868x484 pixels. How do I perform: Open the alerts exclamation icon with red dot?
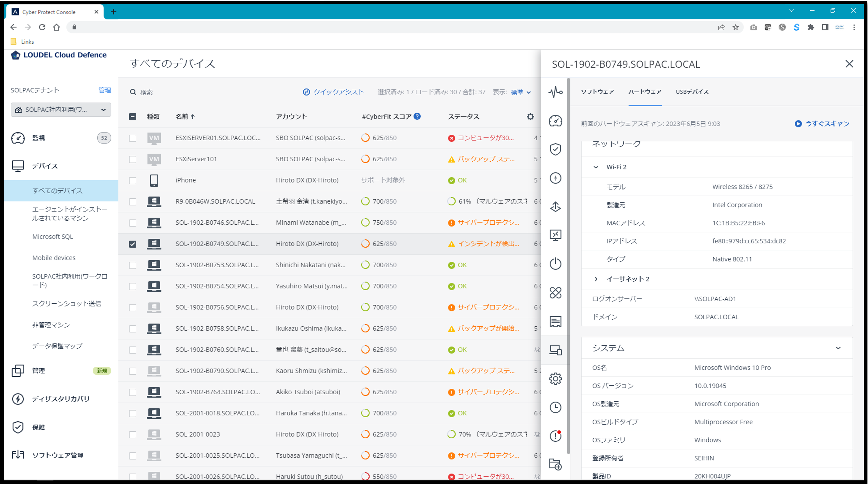click(555, 436)
